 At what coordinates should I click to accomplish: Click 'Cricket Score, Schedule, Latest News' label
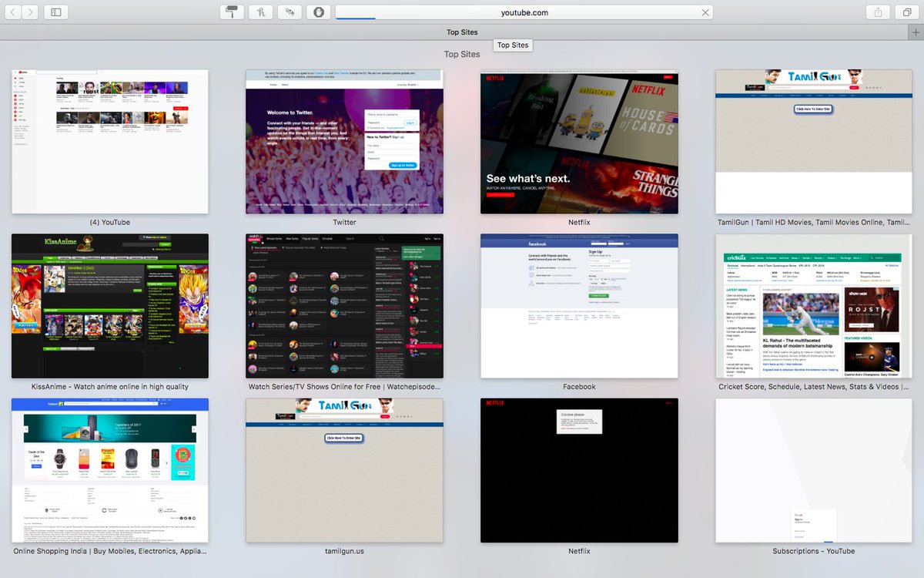pos(814,387)
